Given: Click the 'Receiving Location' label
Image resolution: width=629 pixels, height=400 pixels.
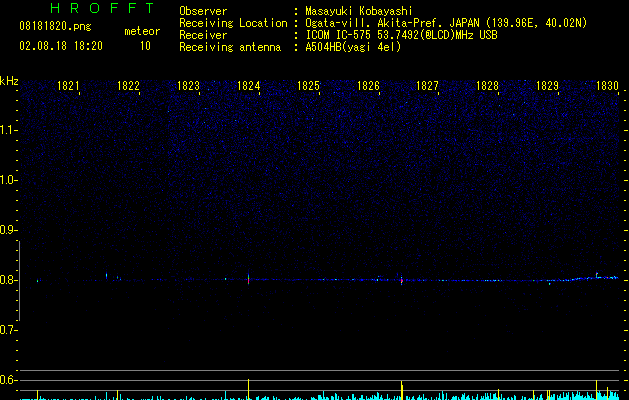Looking at the screenshot, I should click(x=233, y=23).
